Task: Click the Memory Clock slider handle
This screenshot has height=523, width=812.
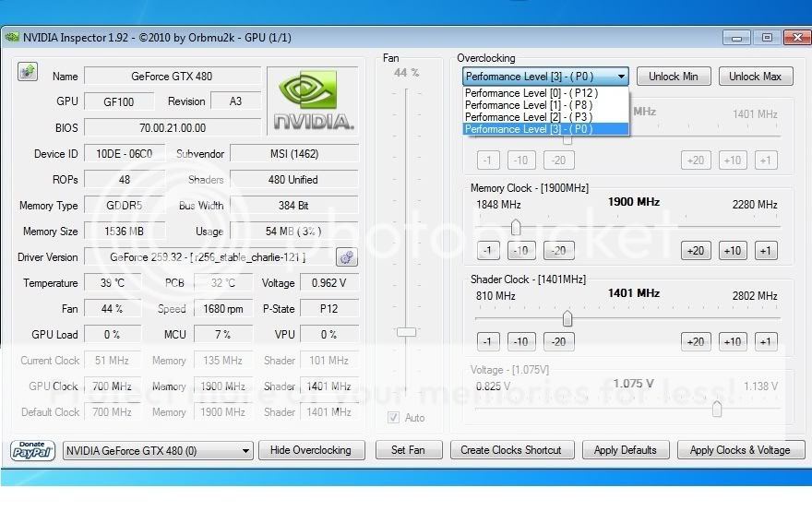Action: [516, 227]
